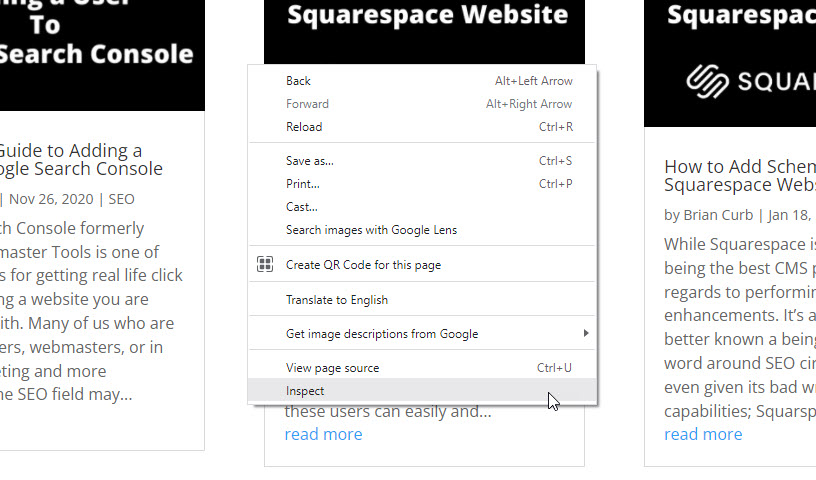Open the Squarespace Website banner image
The height and width of the screenshot is (480, 816).
click(424, 32)
